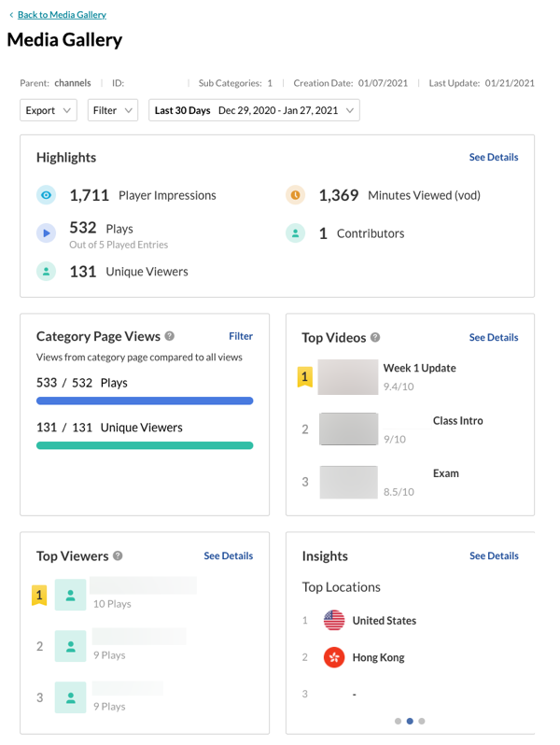The height and width of the screenshot is (745, 560).
Task: Click avatar of second-ranked top viewer
Action: pos(70,646)
